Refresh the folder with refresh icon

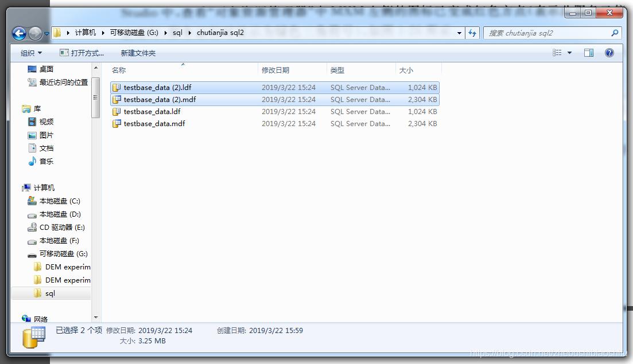click(x=472, y=33)
